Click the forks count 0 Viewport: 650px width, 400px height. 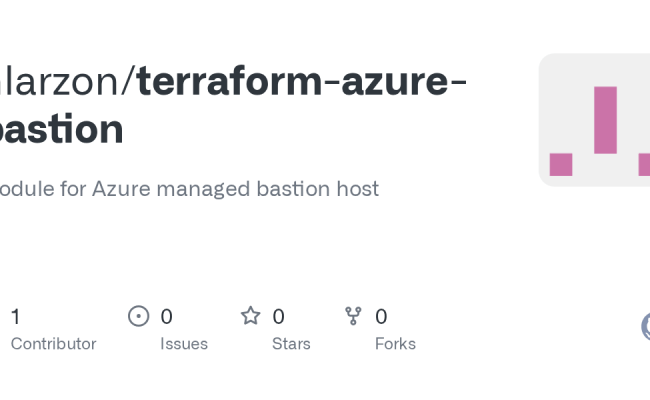coord(381,317)
